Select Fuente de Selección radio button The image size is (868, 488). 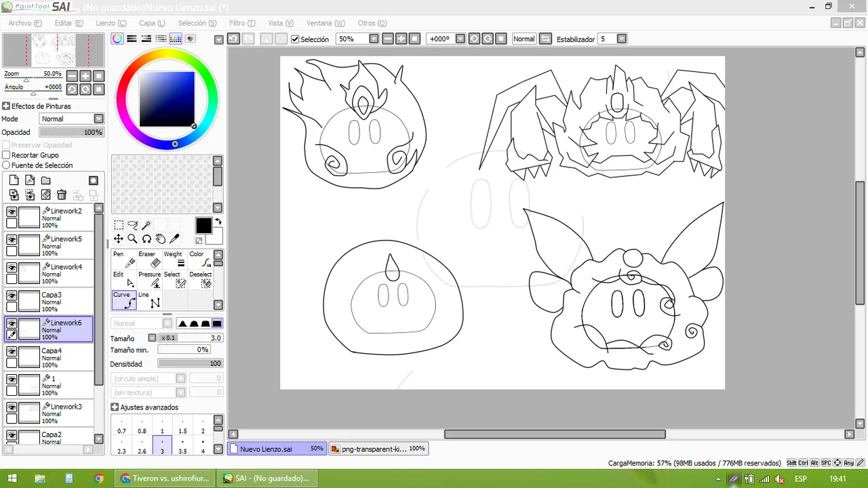tap(6, 165)
